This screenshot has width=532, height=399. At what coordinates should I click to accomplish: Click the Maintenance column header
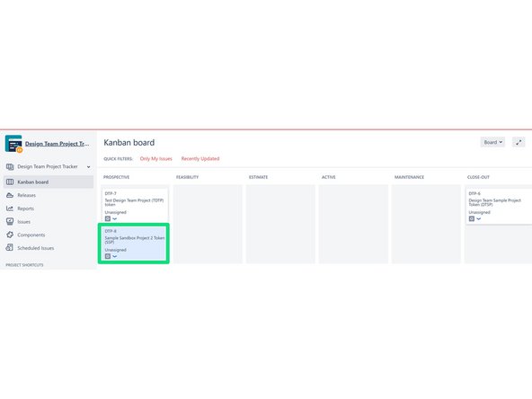click(409, 177)
